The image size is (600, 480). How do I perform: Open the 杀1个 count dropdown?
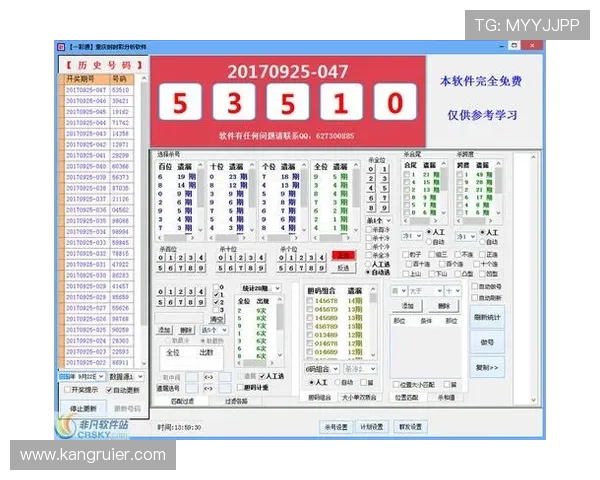point(376,221)
